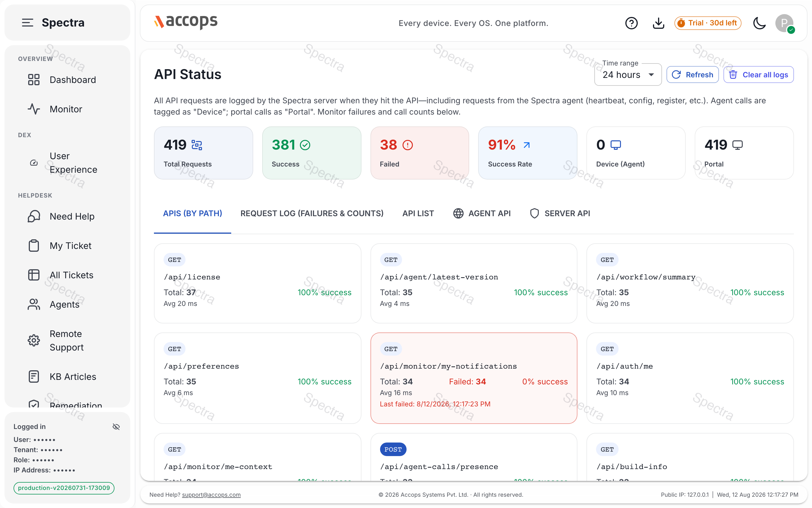Select the APIs (By Path) tab
The image size is (812, 508).
[192, 213]
